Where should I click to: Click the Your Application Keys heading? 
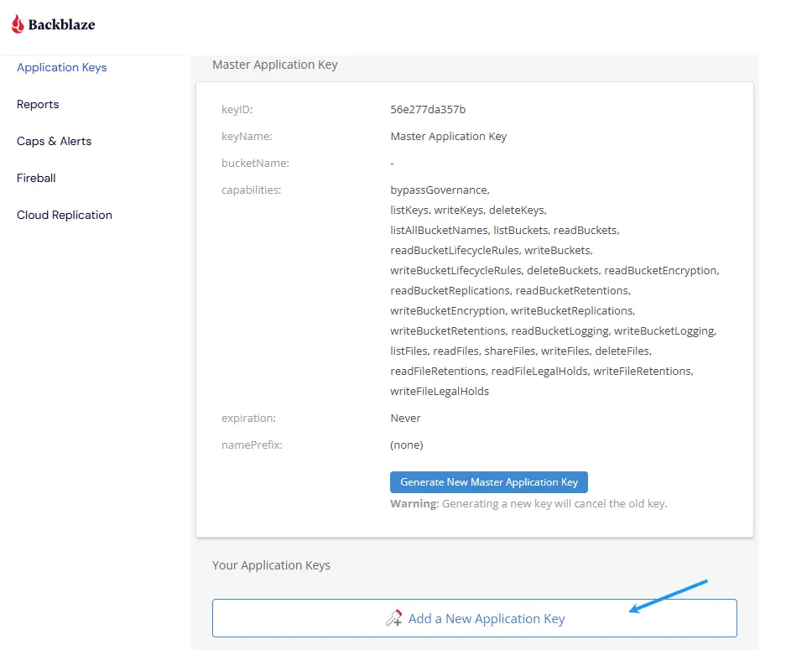271,565
